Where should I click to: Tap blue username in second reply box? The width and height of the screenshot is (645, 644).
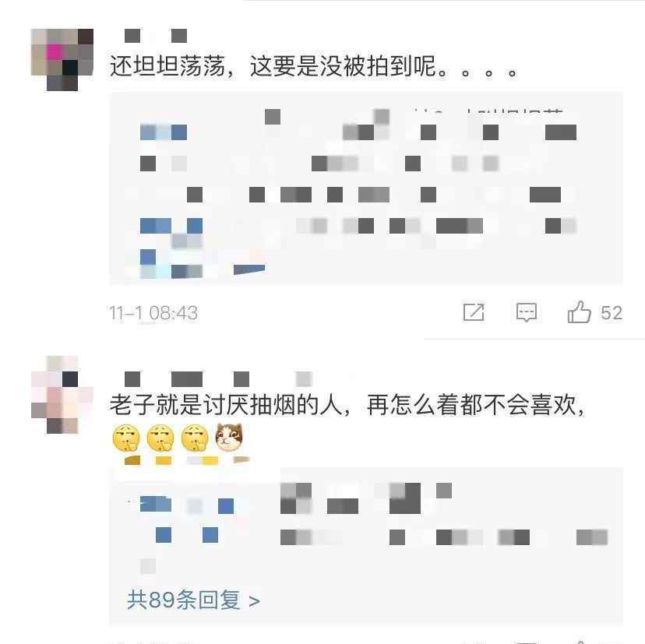pos(187,505)
